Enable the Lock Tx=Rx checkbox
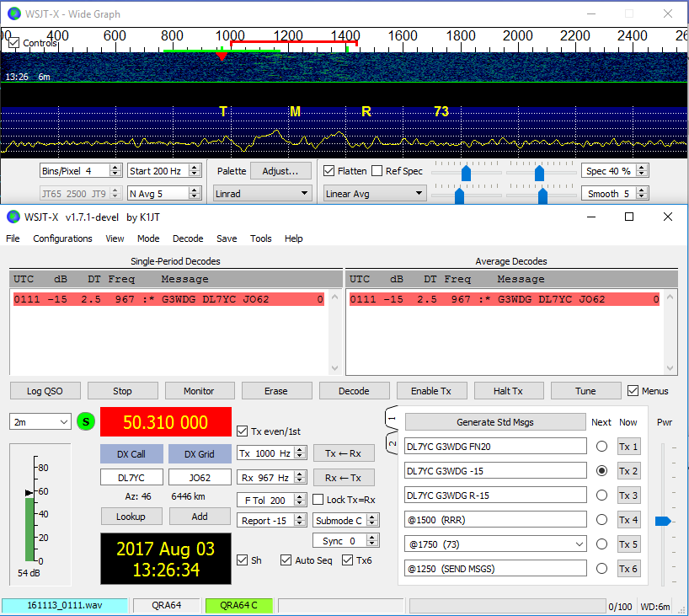689x616 pixels. click(318, 500)
